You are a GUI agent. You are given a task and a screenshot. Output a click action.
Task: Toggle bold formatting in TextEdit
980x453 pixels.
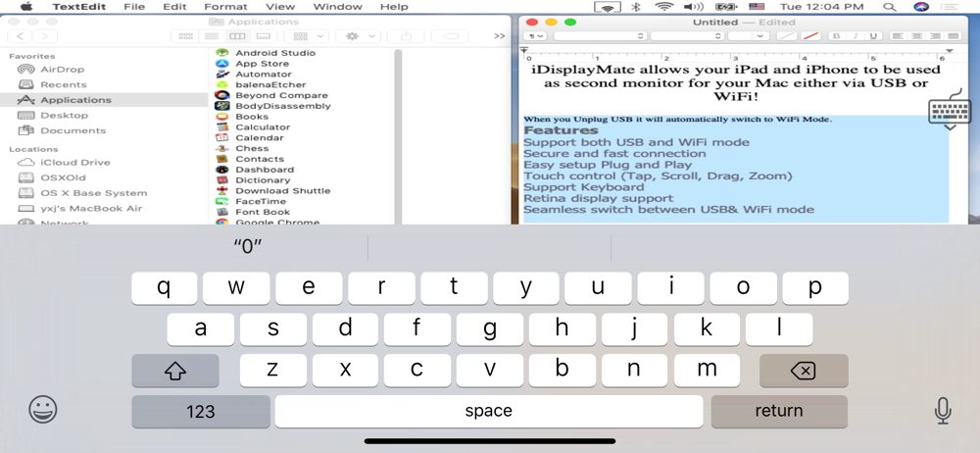pos(836,36)
